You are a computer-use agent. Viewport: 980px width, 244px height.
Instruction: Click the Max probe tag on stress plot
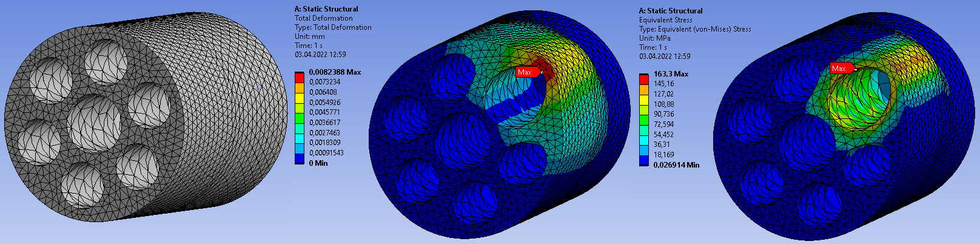pyautogui.click(x=841, y=69)
